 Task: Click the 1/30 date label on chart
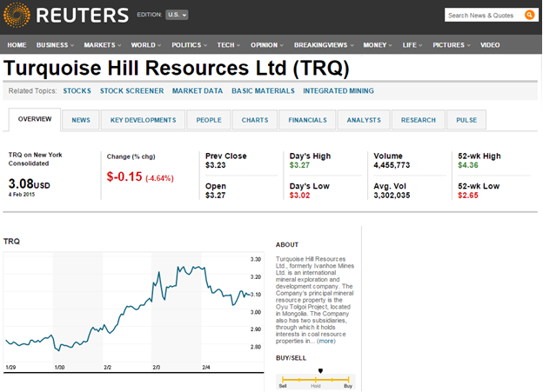(x=59, y=367)
